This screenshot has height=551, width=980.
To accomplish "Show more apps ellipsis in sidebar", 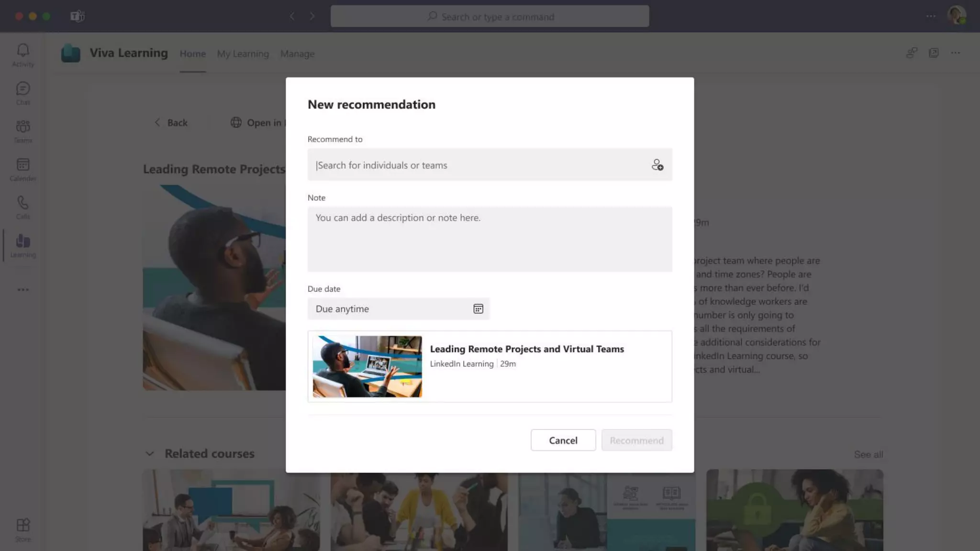I will (23, 290).
